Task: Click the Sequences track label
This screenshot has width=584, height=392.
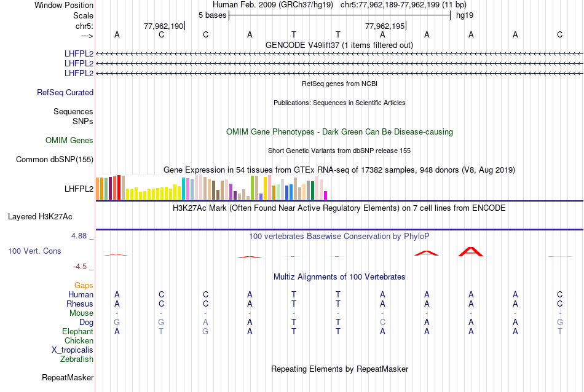Action: pyautogui.click(x=73, y=111)
